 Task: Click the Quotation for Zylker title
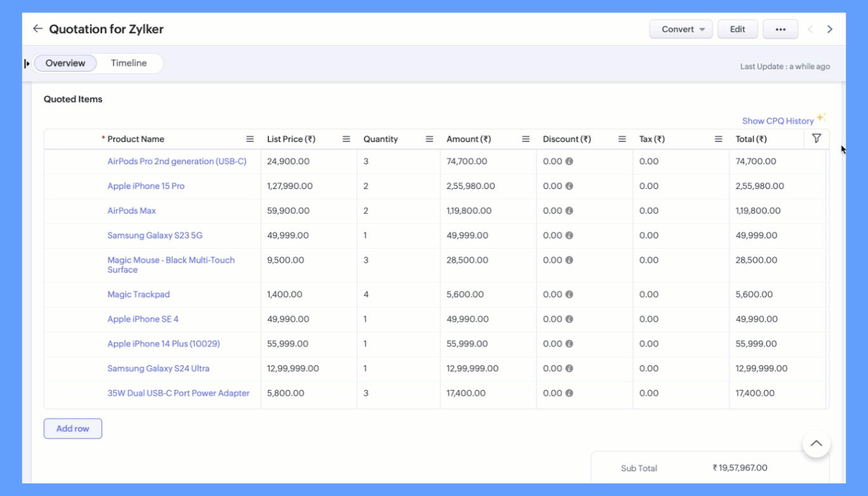[107, 29]
